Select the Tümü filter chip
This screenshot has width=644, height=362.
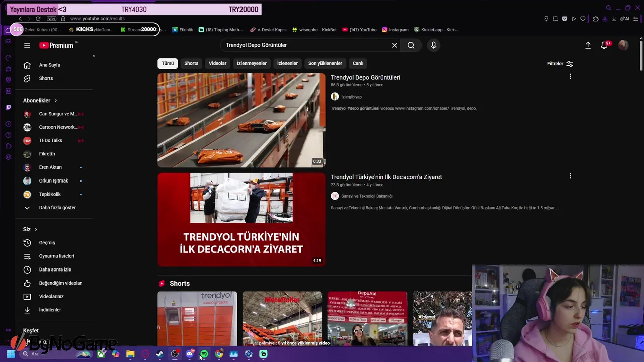pos(168,63)
